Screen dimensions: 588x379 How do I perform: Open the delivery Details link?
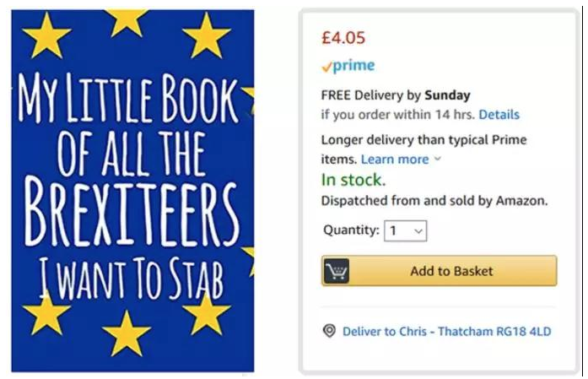499,114
